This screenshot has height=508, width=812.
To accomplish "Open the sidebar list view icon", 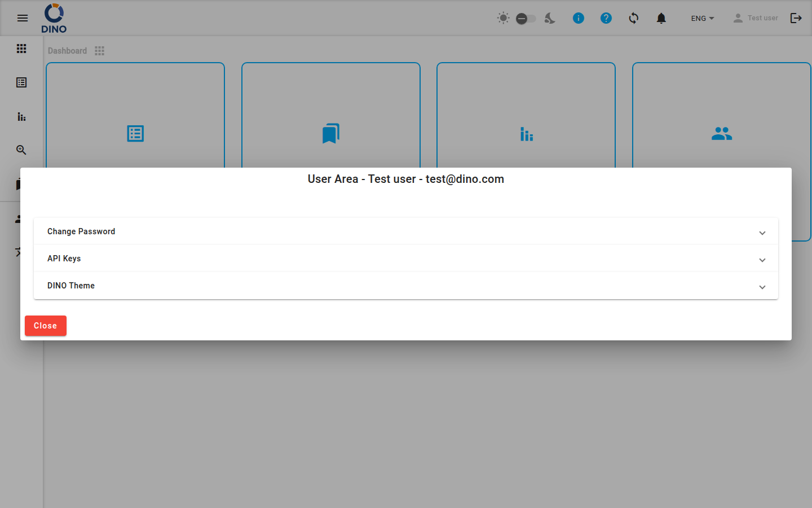I will 21,82.
